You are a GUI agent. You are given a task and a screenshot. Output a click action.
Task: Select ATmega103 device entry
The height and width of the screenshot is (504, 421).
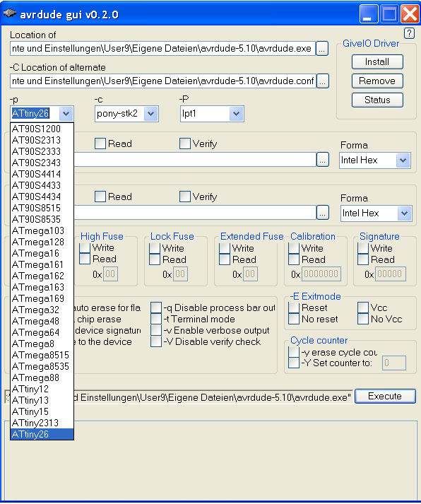tap(42, 230)
